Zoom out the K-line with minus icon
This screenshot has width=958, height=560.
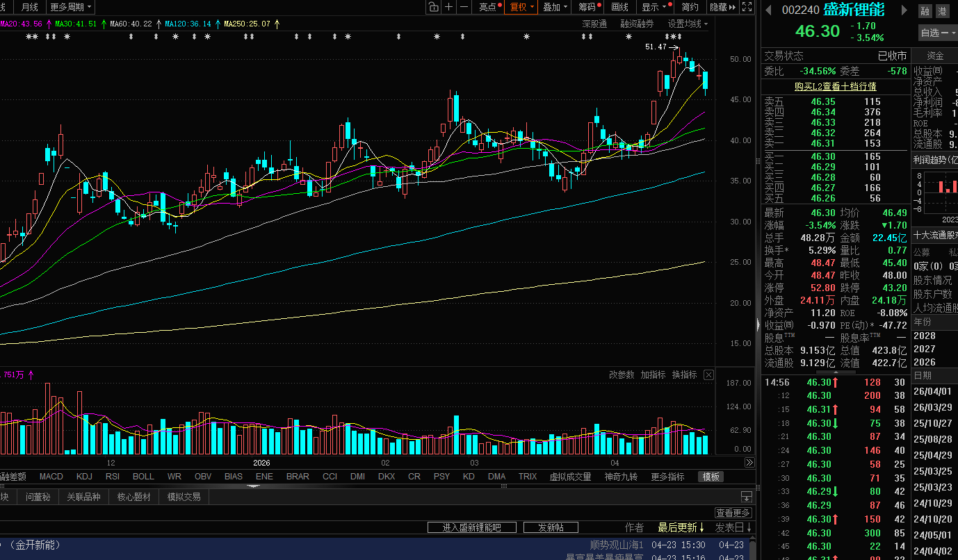coord(464,7)
